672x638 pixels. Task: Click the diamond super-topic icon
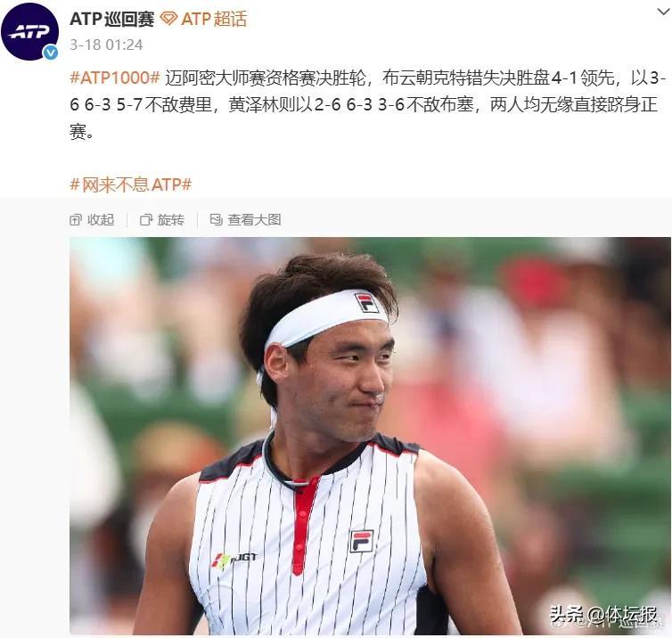pos(168,19)
